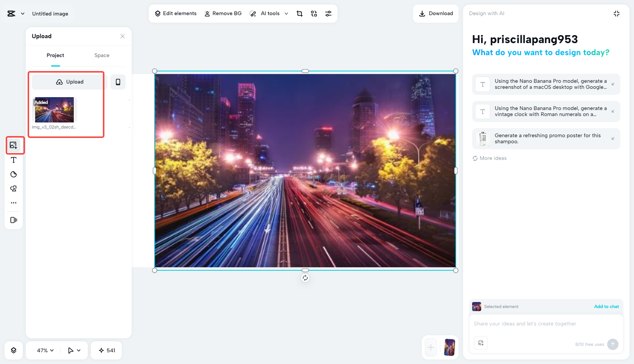Open the Crop tool in the top toolbar

(299, 13)
